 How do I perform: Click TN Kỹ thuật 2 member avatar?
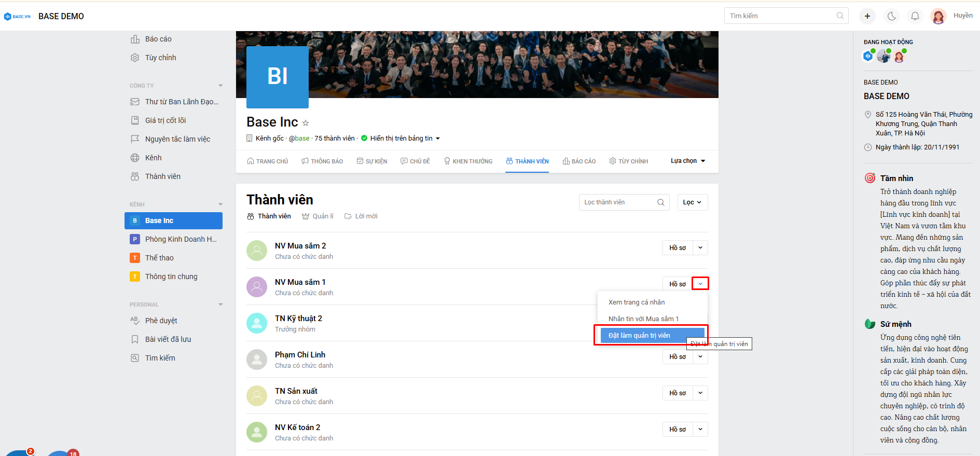coord(257,323)
